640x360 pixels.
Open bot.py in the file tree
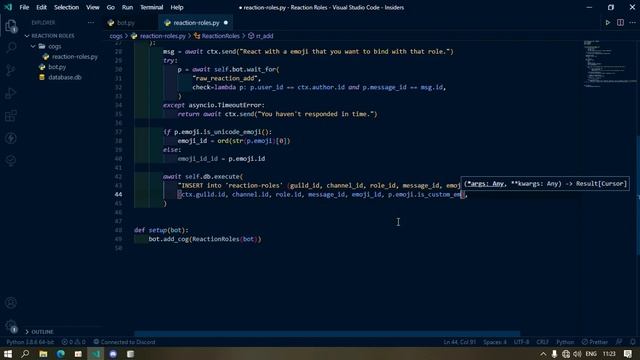coord(57,67)
